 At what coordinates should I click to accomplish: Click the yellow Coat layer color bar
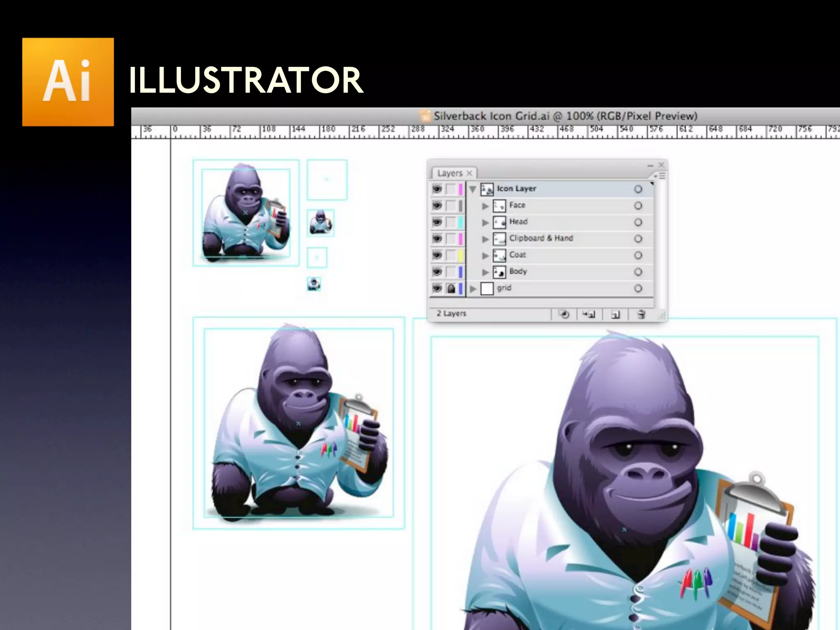point(461,255)
